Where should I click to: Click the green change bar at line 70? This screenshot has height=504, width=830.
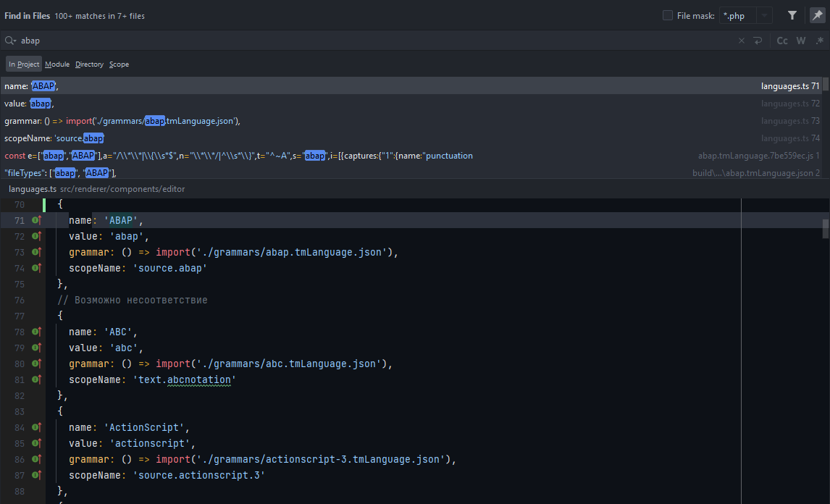coord(44,204)
